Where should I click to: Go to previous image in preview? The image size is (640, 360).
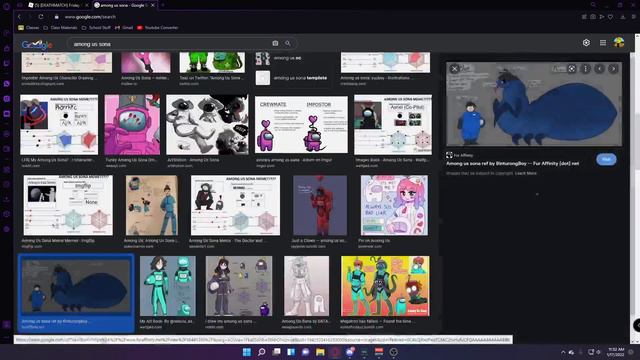[x=599, y=69]
